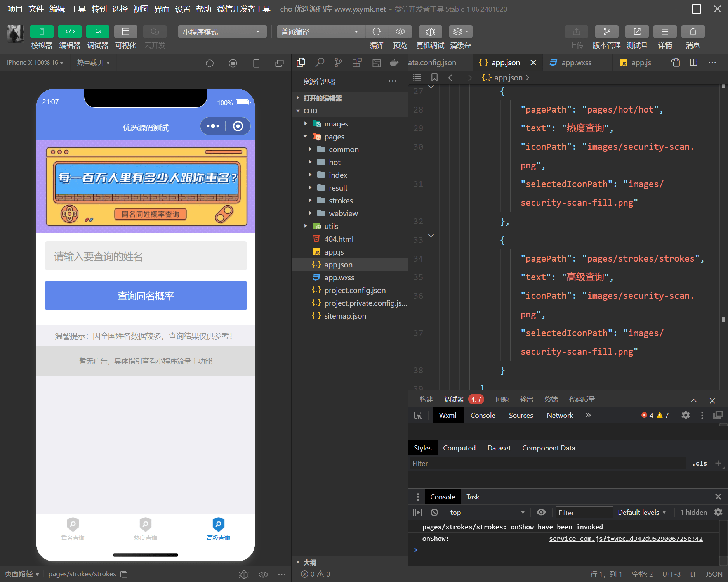Open the search icon in sidebar

pos(320,62)
